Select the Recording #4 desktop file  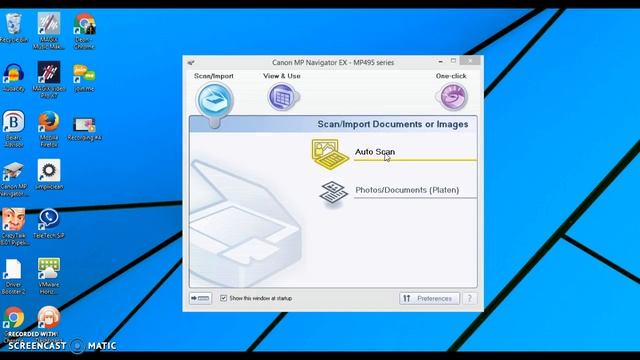click(x=84, y=129)
